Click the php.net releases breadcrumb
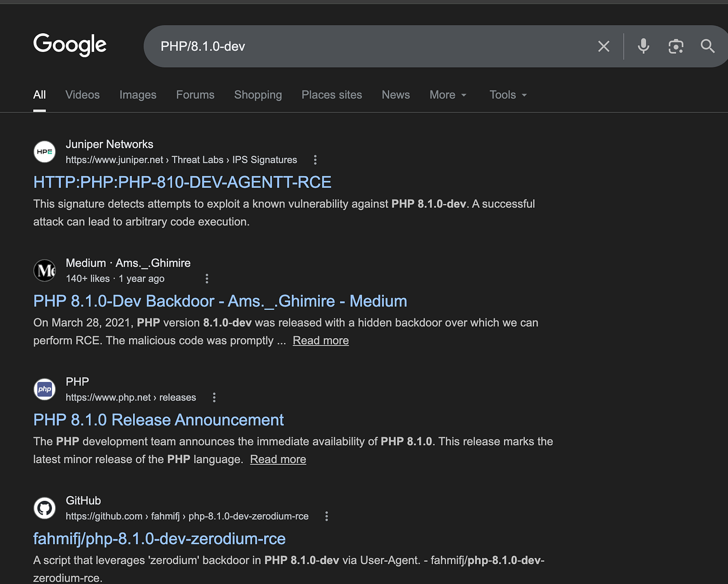The image size is (728, 584). pyautogui.click(x=131, y=397)
